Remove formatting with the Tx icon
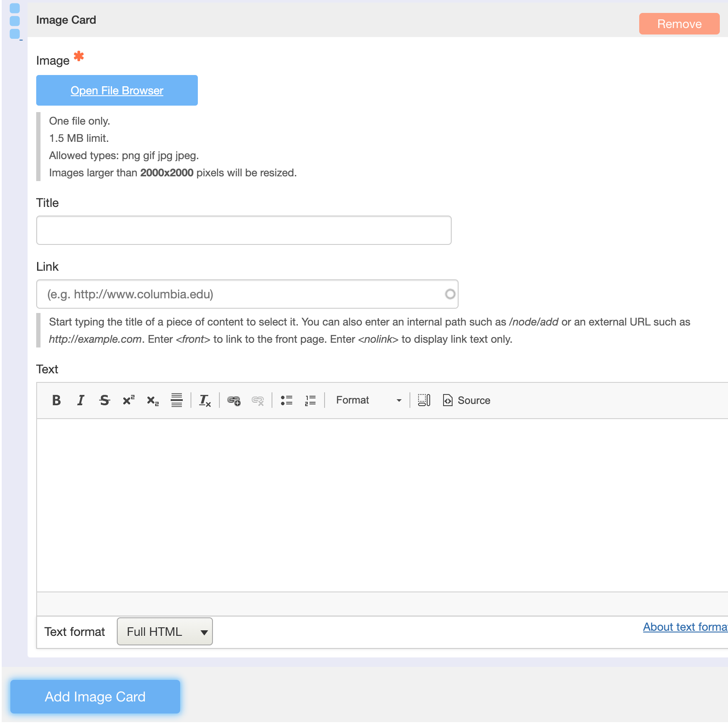The width and height of the screenshot is (728, 726). pyautogui.click(x=205, y=400)
